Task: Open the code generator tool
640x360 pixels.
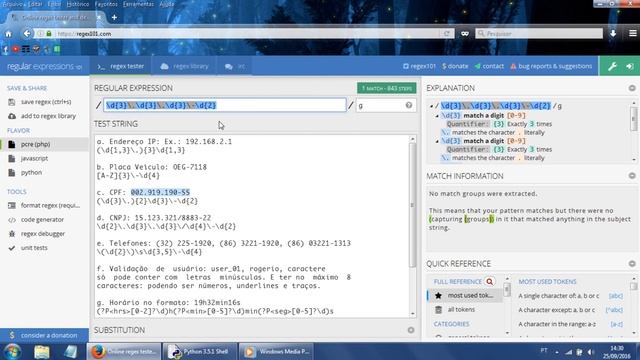Action: point(42,220)
